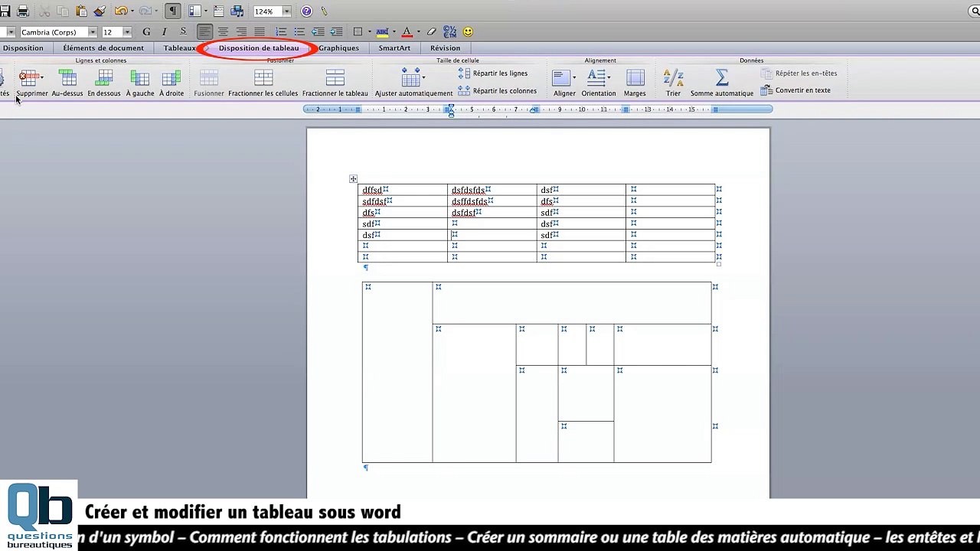The image size is (980, 551).
Task: Toggle align text left
Action: [x=204, y=32]
